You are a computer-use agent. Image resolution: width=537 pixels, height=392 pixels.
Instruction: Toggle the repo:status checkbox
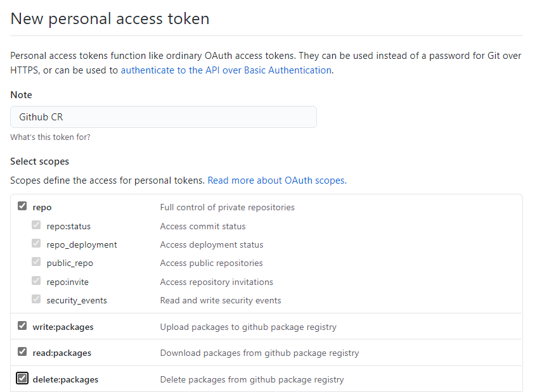37,225
